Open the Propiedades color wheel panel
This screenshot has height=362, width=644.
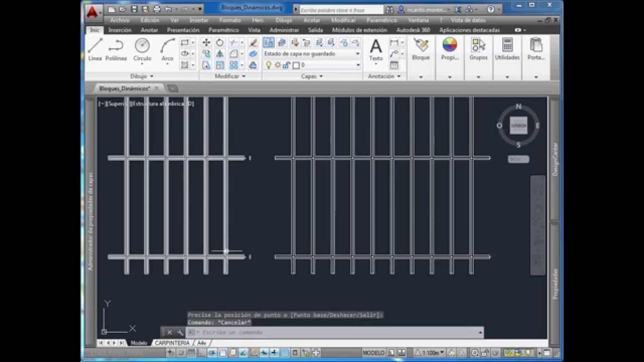click(450, 50)
